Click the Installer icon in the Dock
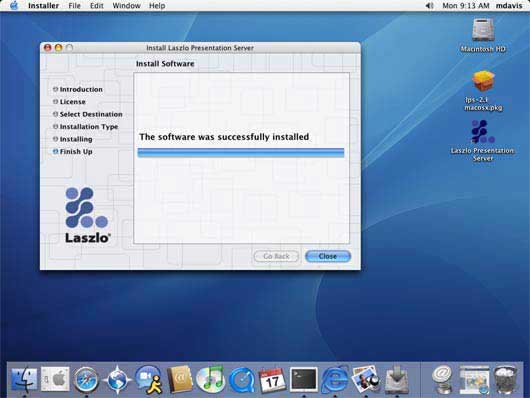This screenshot has width=530, height=398. [397, 380]
